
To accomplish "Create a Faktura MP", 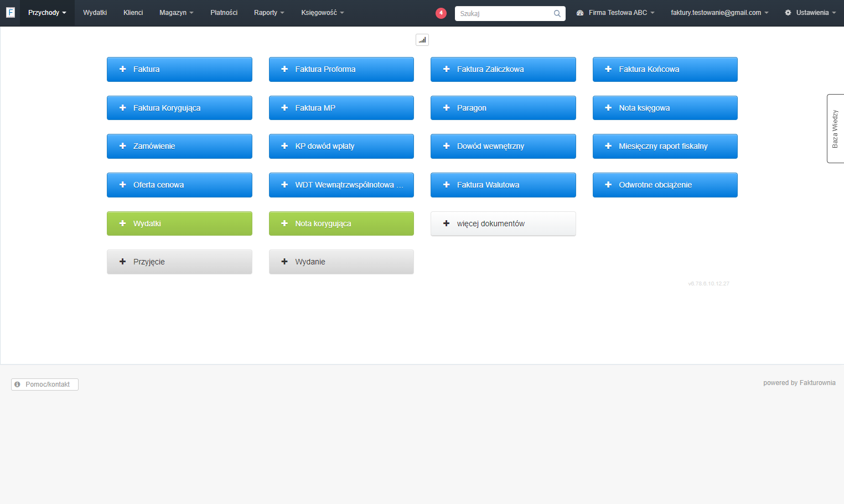I will (x=341, y=108).
